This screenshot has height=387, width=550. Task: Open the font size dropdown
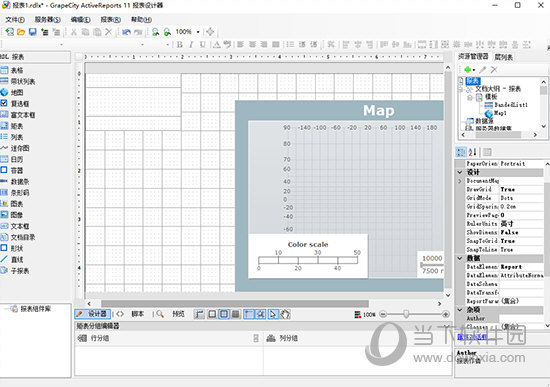[x=168, y=45]
